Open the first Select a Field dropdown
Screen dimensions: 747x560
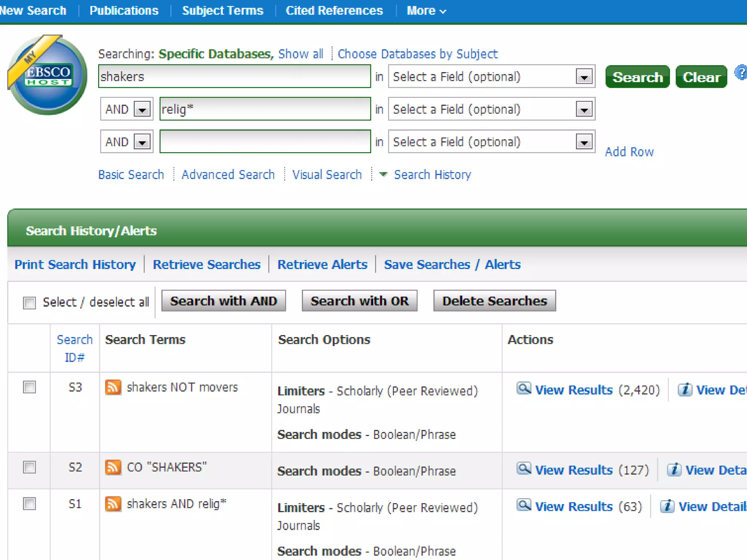tap(584, 77)
